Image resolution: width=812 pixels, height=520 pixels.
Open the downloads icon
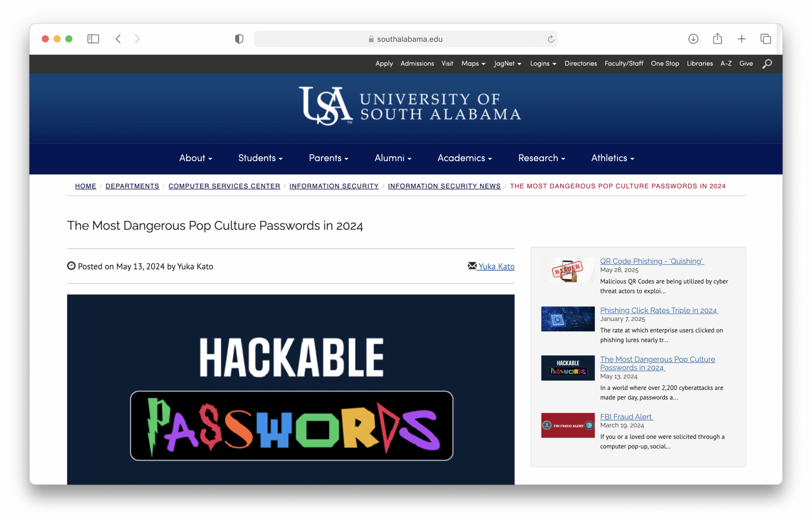tap(693, 39)
